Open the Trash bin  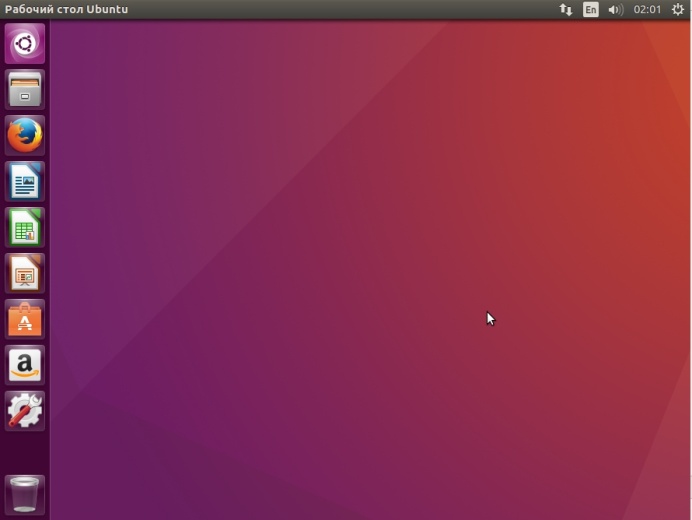coord(25,494)
